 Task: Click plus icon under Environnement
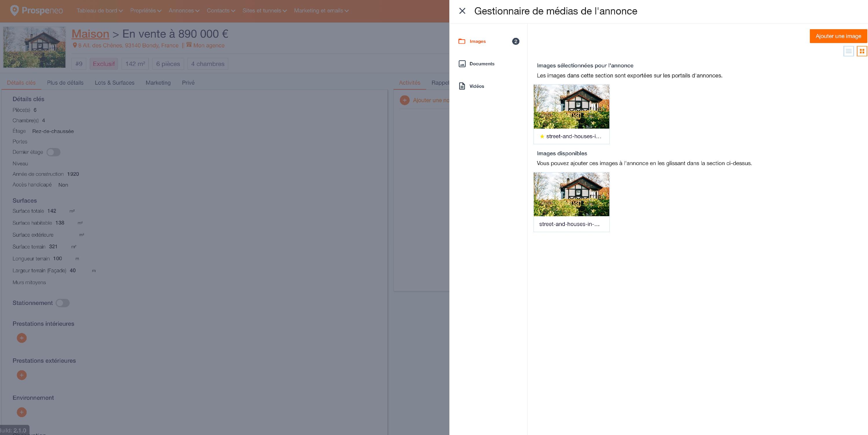click(22, 412)
